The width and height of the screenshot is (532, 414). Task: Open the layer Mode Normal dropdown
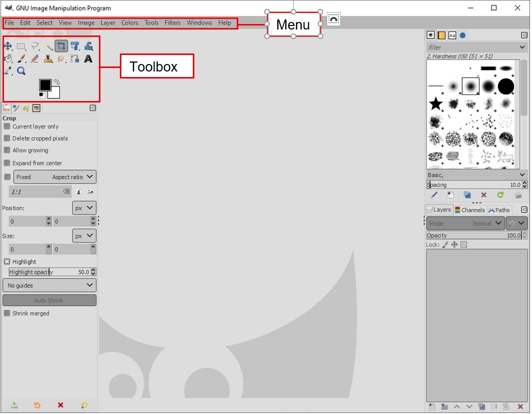coord(465,223)
